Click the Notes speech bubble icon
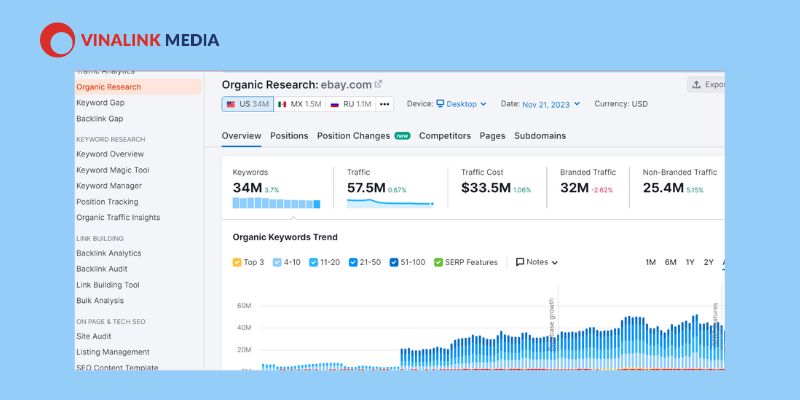 tap(520, 262)
